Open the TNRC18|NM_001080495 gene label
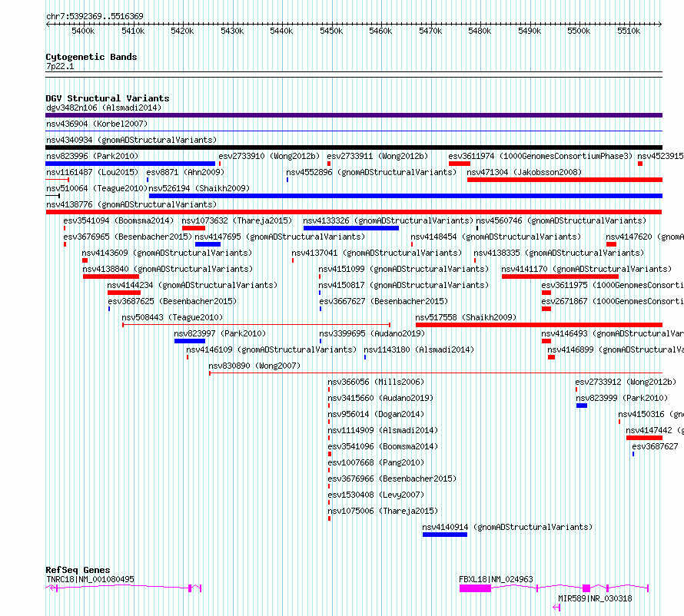Viewport: 684px width, 616px height. coord(90,579)
